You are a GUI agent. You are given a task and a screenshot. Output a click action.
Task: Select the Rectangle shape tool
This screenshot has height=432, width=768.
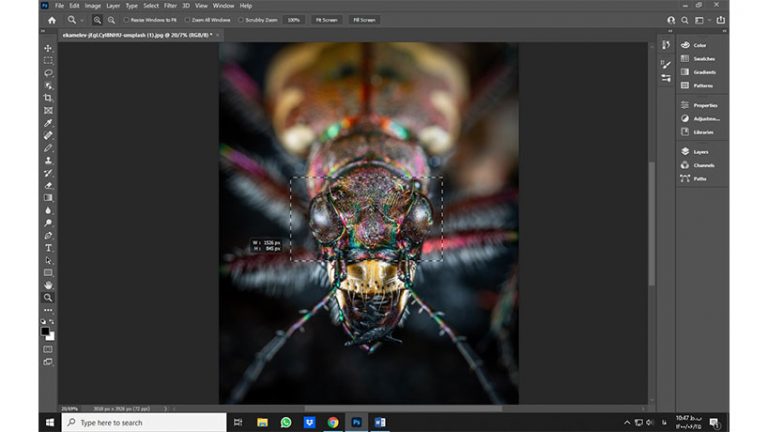[x=48, y=273]
